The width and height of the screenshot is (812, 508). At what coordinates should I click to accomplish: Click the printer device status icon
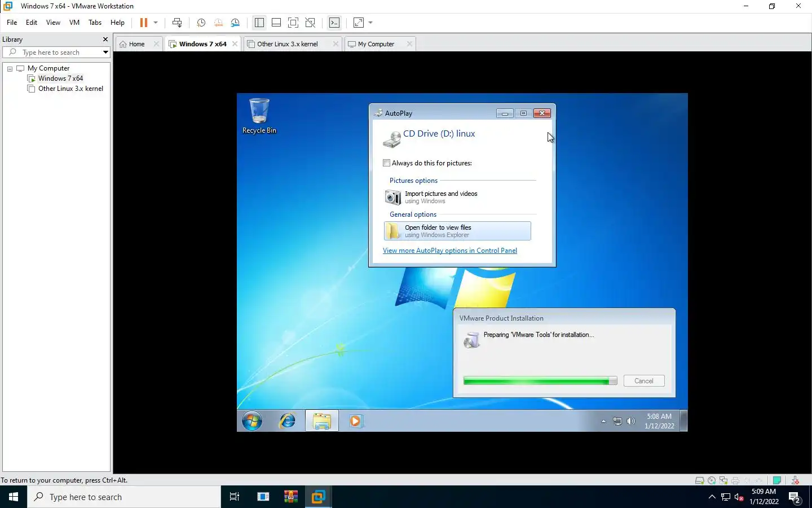(x=735, y=480)
